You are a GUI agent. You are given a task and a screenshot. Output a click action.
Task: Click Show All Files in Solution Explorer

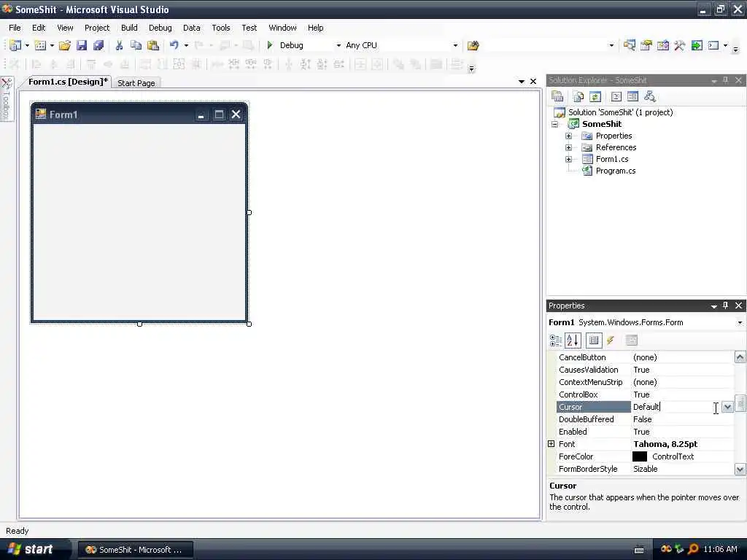coord(578,97)
